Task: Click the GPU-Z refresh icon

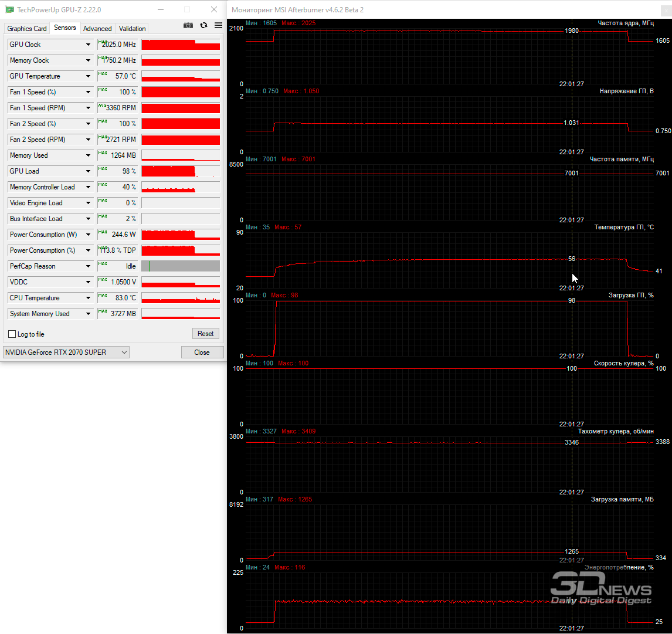Action: (x=203, y=25)
